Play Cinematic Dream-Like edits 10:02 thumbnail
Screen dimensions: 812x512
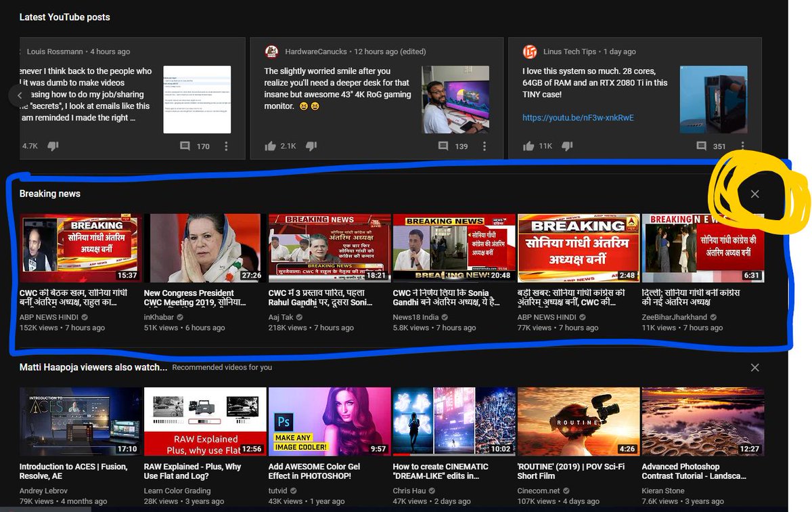pyautogui.click(x=454, y=421)
